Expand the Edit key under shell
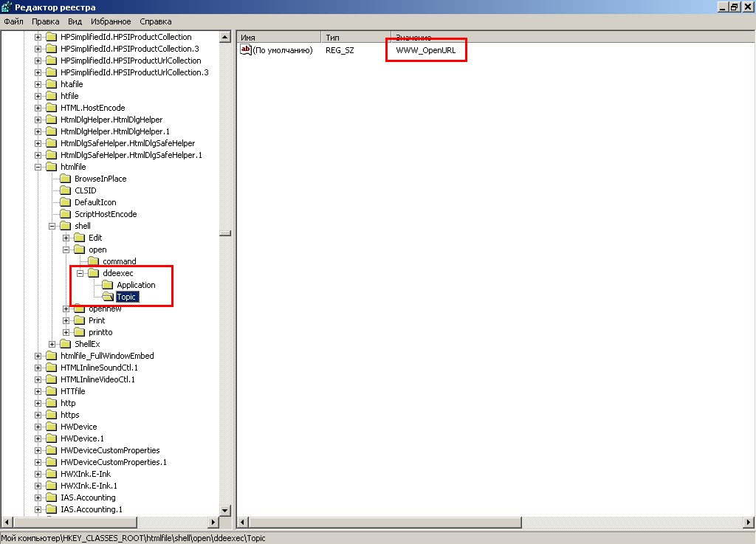 pos(66,238)
